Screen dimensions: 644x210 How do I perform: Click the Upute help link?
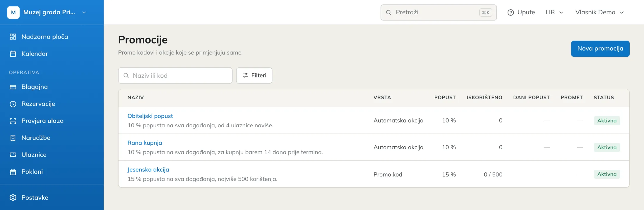tap(521, 12)
